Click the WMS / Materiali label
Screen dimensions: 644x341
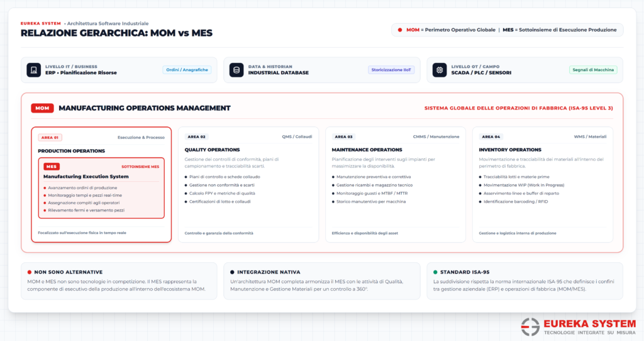click(590, 137)
